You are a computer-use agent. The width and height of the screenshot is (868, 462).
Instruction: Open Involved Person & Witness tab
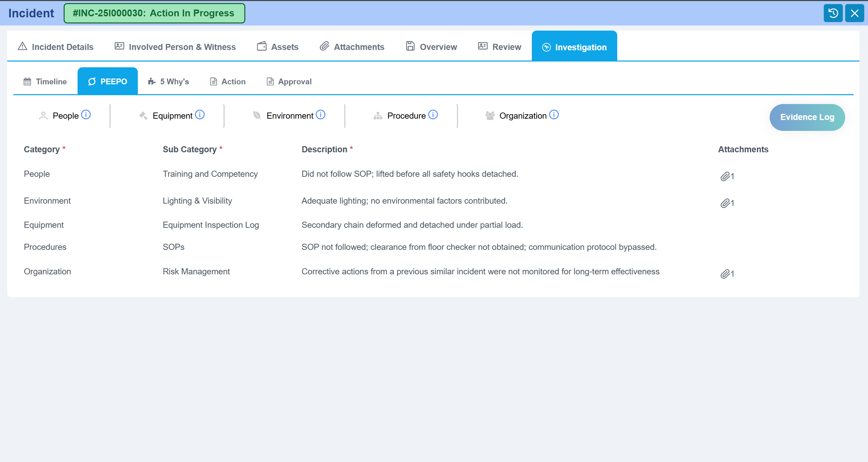[175, 47]
